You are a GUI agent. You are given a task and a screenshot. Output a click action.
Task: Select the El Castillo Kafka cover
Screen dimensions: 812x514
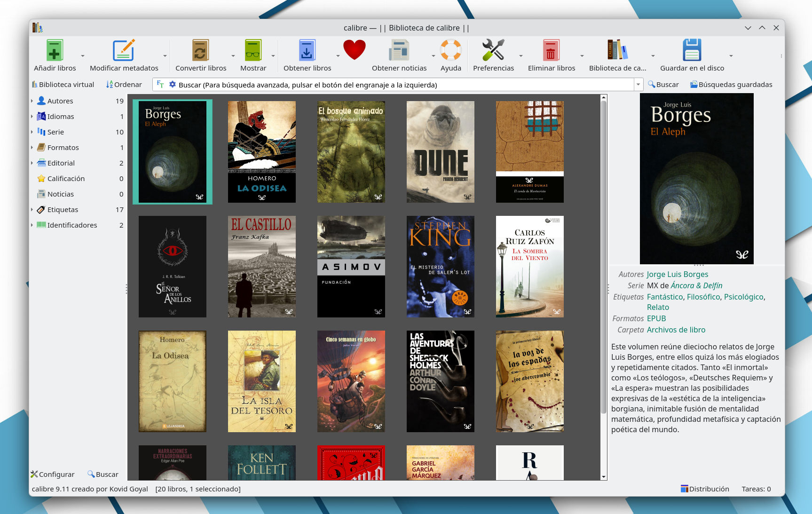point(261,267)
